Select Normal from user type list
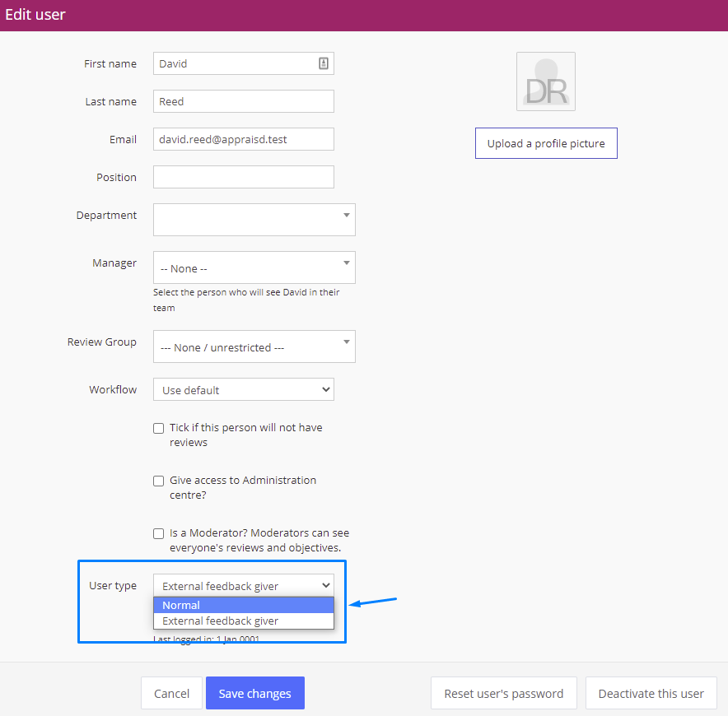Viewport: 728px width, 716px height. [243, 605]
